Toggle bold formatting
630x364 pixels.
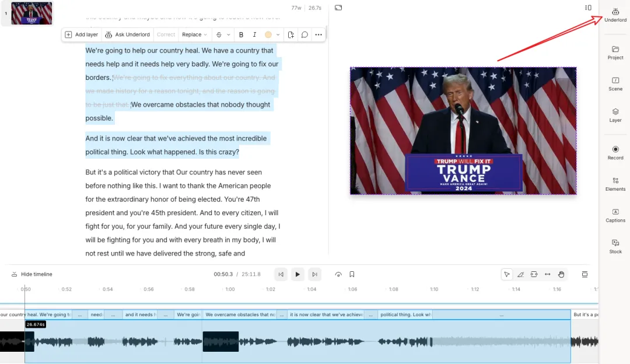241,34
